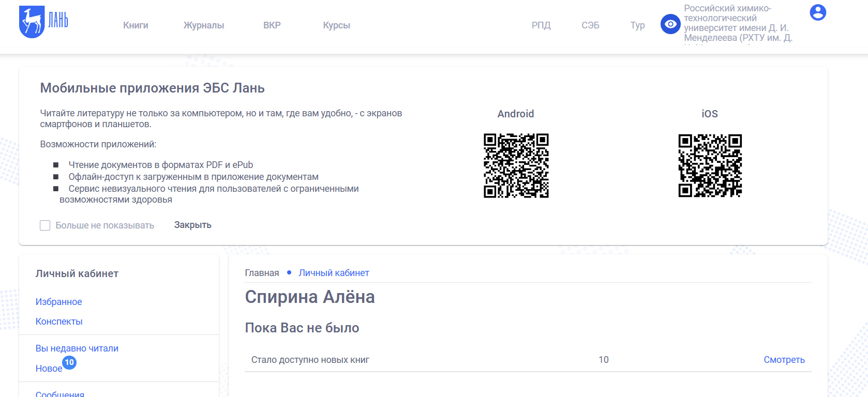Click Закрыть to dismiss the banner
Viewport: 868px width, 397px height.
point(192,225)
